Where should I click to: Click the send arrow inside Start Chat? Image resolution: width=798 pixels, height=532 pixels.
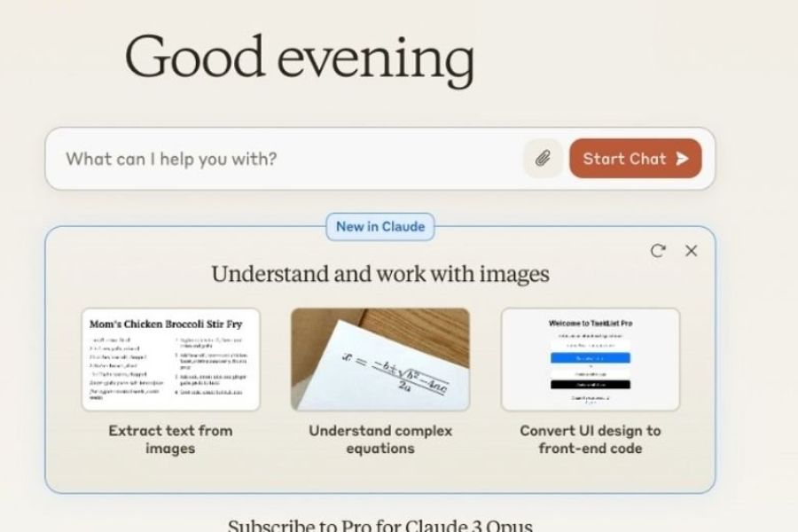pyautogui.click(x=682, y=159)
